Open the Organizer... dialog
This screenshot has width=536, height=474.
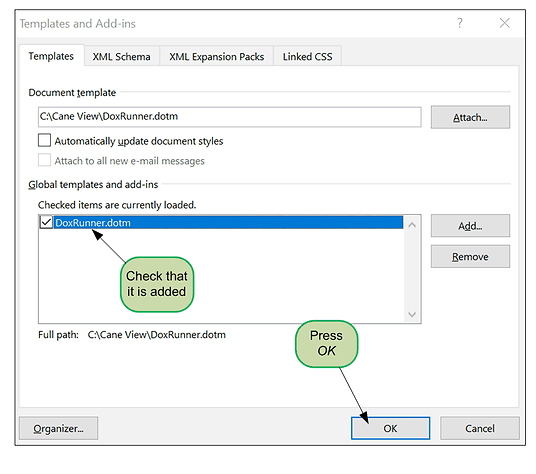coord(58,428)
